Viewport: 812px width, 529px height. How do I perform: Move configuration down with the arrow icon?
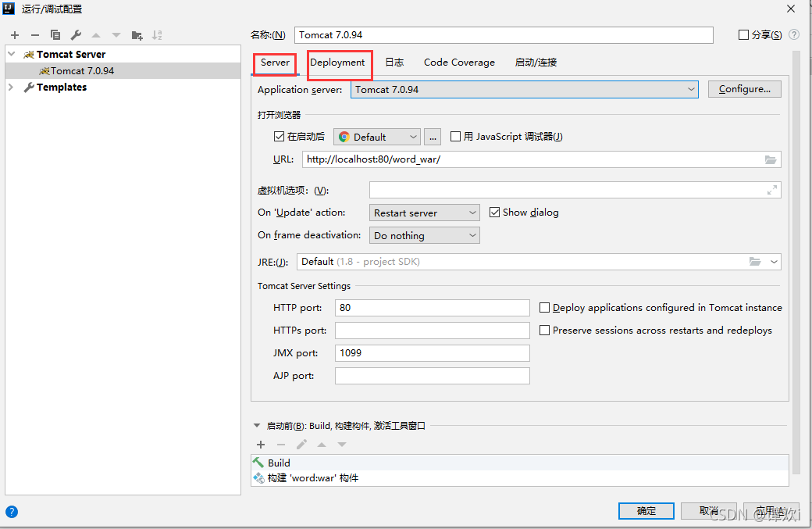(116, 35)
